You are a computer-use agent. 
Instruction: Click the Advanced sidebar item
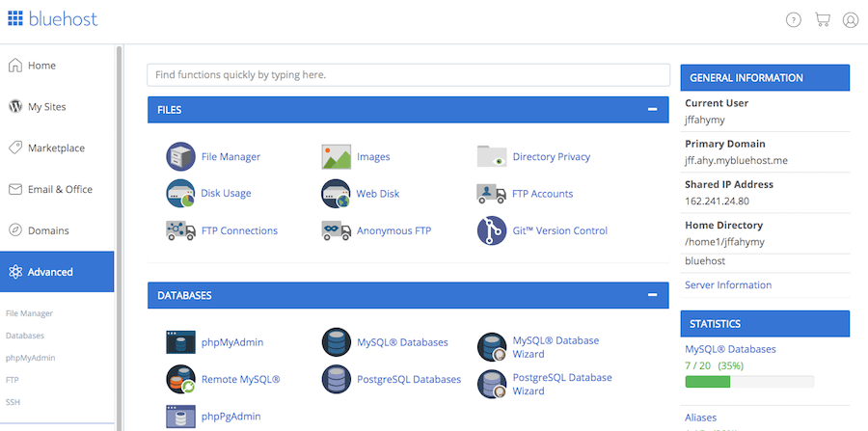pyautogui.click(x=57, y=272)
